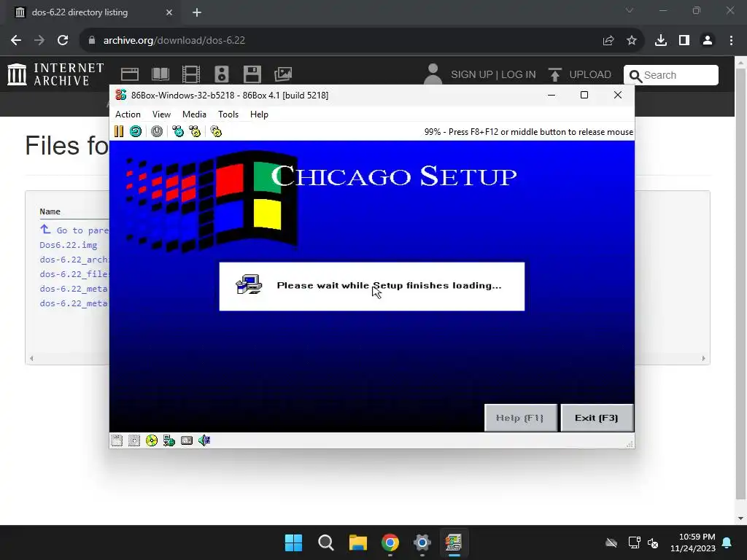This screenshot has width=747, height=560.
Task: Click the SIGN UP link on Internet Archive
Action: [472, 75]
